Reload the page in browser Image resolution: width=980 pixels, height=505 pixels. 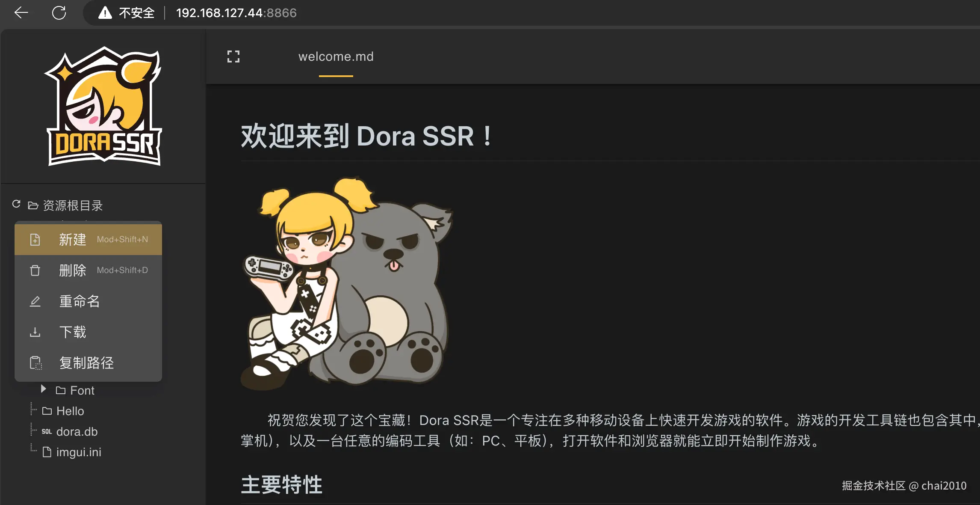tap(59, 13)
